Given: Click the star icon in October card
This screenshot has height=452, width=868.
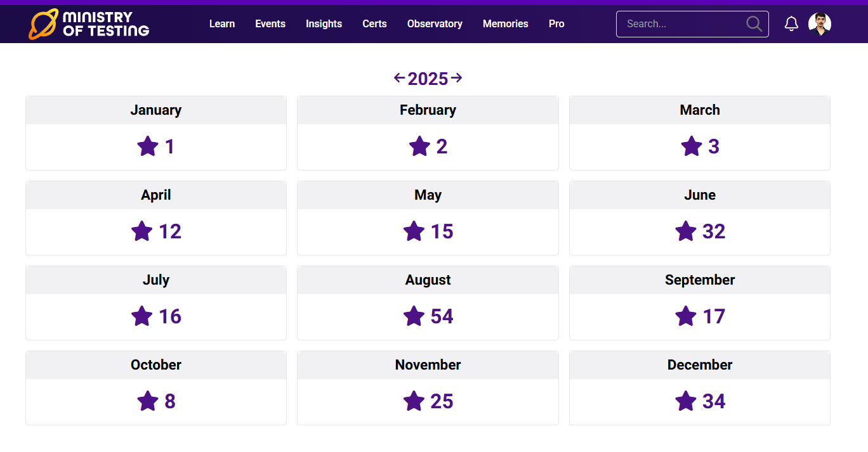Looking at the screenshot, I should click(x=148, y=401).
